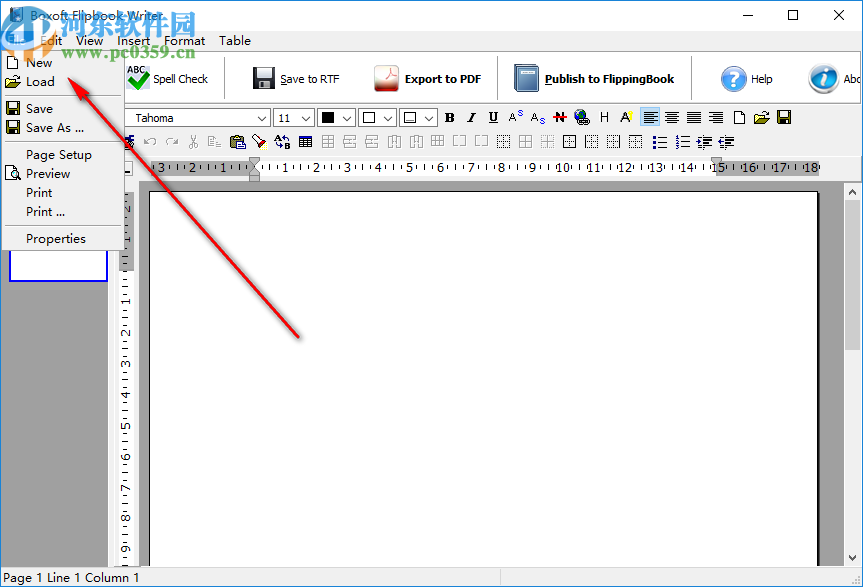Enable underline formatting
Image resolution: width=863 pixels, height=587 pixels.
(493, 117)
